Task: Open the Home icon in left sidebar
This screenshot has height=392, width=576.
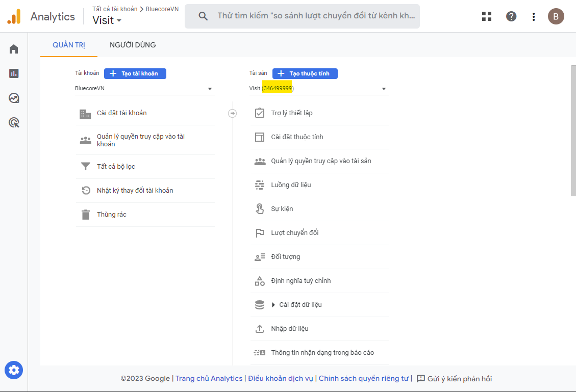Action: coord(14,49)
